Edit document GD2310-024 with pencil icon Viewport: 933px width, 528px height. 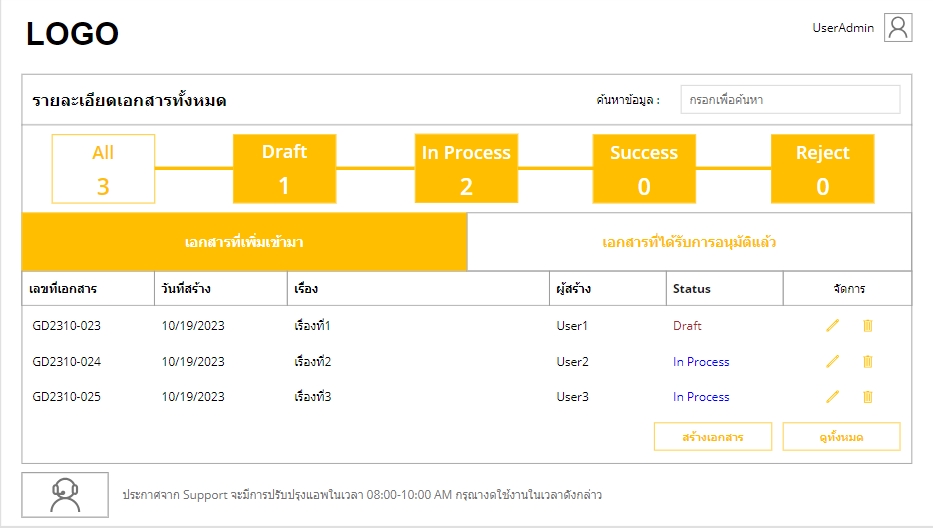click(x=832, y=361)
